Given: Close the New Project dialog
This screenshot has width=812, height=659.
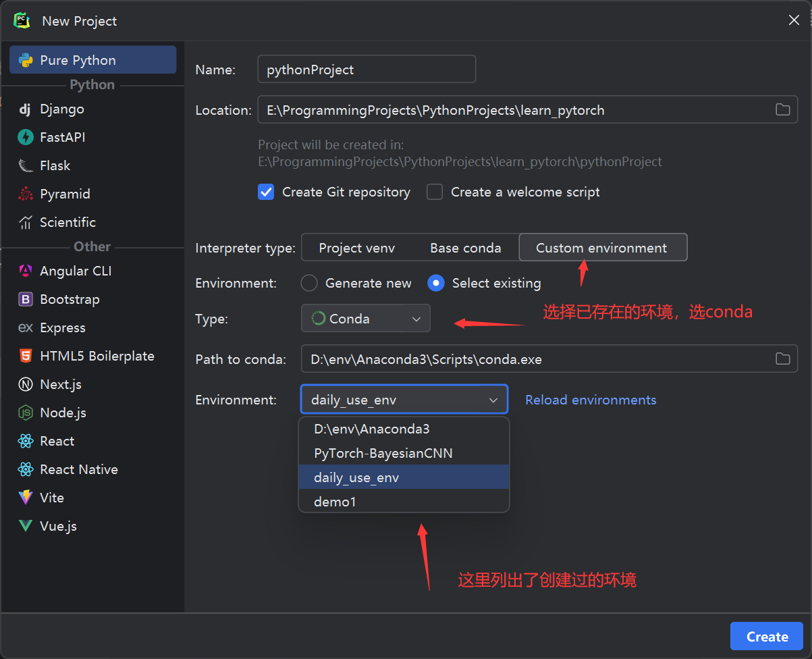Looking at the screenshot, I should pyautogui.click(x=794, y=20).
